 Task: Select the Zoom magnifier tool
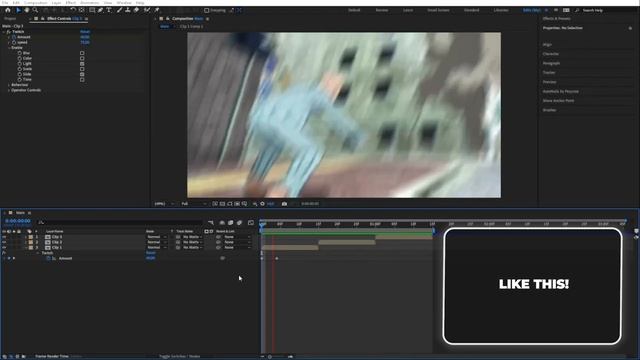coord(36,10)
